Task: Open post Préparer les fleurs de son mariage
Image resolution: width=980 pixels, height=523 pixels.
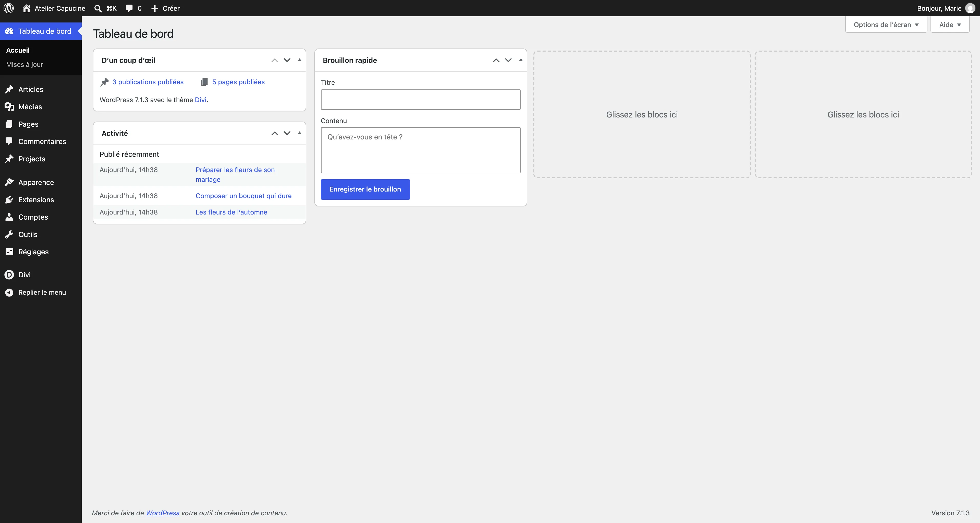Action: pos(235,175)
